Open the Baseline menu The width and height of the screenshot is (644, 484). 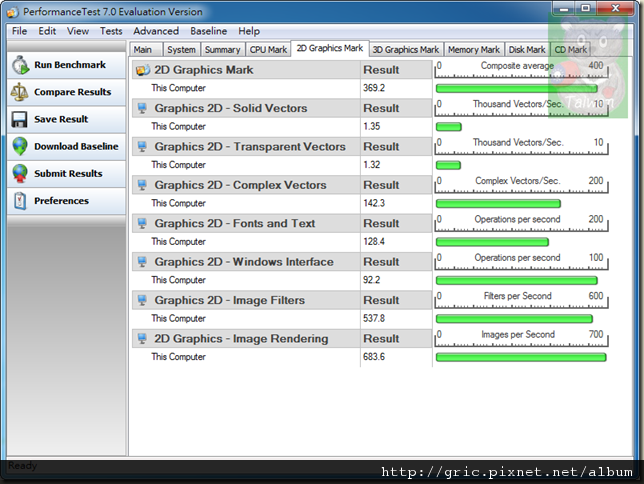(x=208, y=31)
